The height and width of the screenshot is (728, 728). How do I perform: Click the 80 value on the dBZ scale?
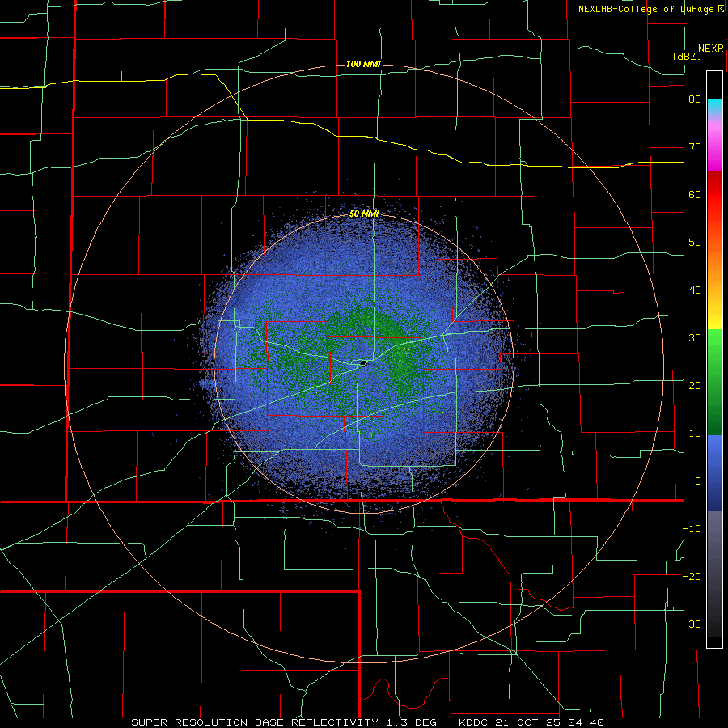(x=695, y=99)
